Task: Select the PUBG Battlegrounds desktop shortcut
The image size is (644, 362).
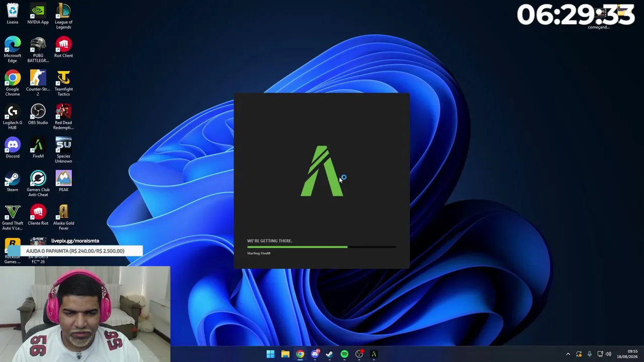Action: (38, 50)
